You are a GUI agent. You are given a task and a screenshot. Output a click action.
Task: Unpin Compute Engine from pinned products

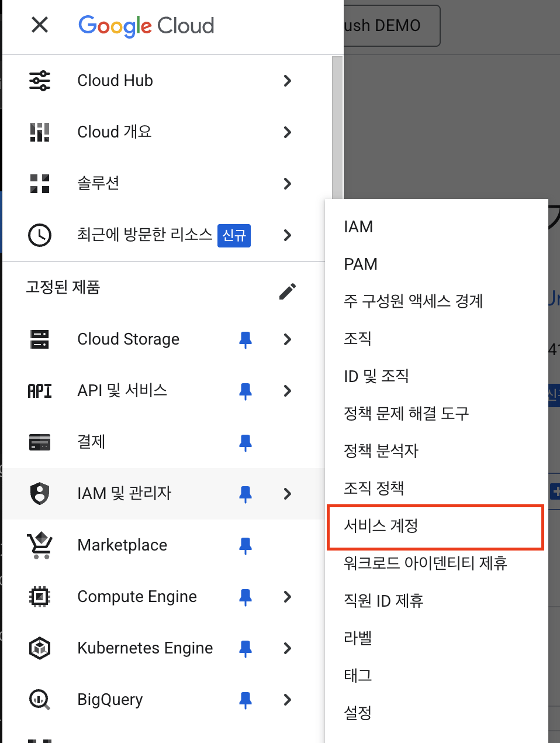click(246, 597)
